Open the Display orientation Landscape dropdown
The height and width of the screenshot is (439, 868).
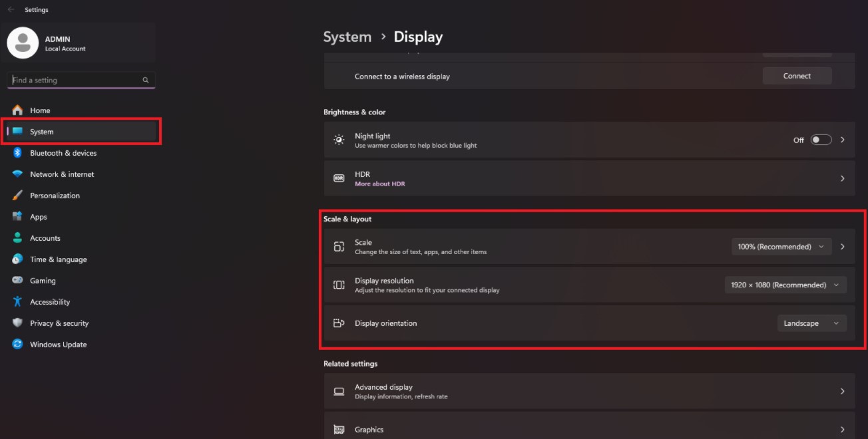coord(812,323)
